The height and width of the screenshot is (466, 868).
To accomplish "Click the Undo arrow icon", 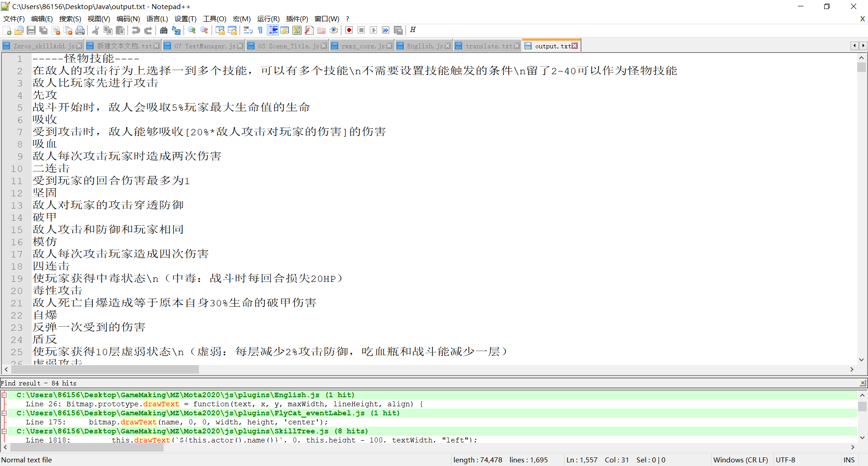I will 136,30.
